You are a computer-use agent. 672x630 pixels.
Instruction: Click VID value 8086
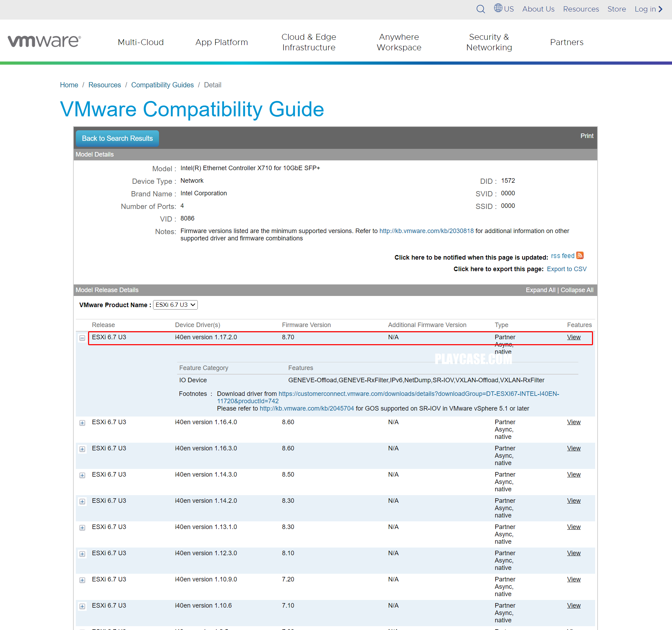187,218
